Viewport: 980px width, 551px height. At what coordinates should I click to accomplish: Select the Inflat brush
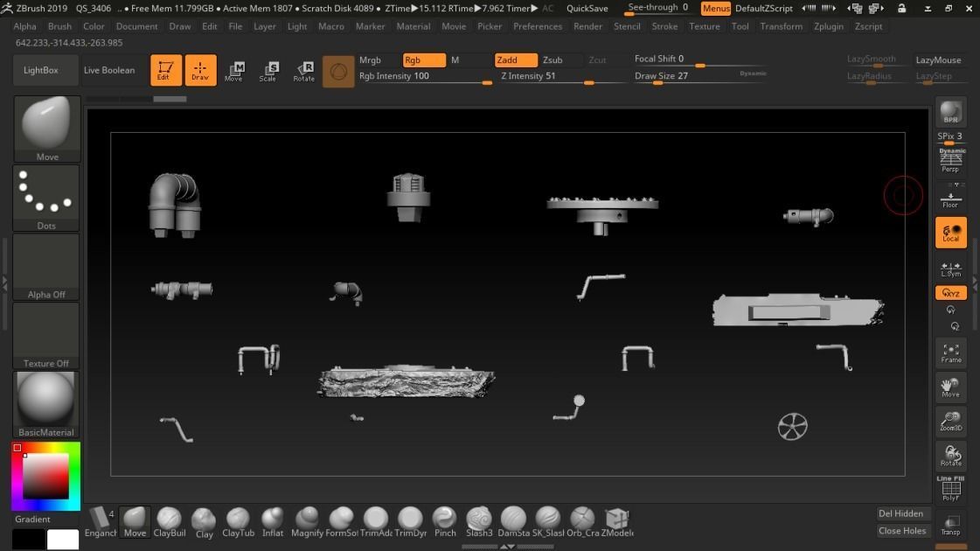(x=273, y=521)
